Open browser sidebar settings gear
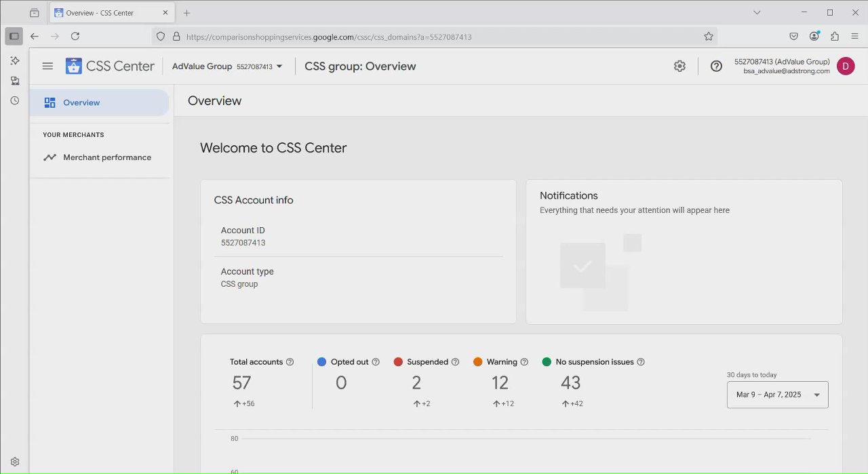This screenshot has width=868, height=474. [x=14, y=462]
